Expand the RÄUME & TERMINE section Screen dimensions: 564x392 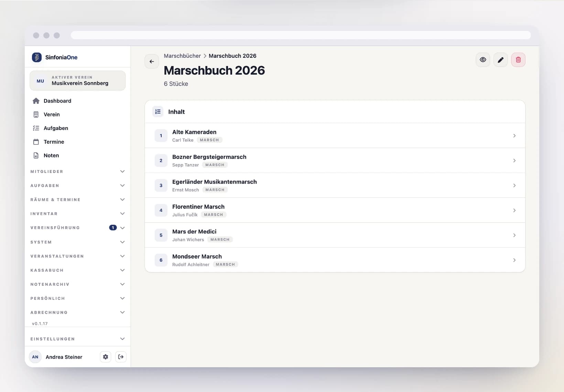pyautogui.click(x=77, y=200)
